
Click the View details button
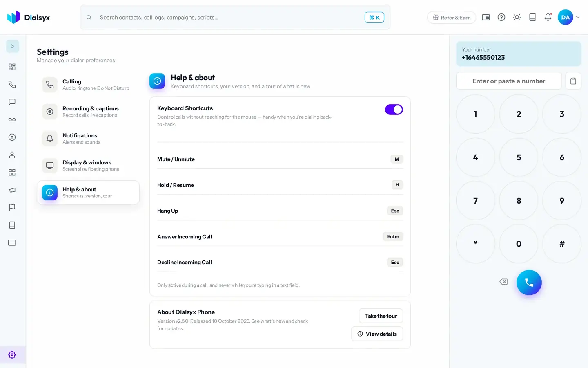(377, 334)
